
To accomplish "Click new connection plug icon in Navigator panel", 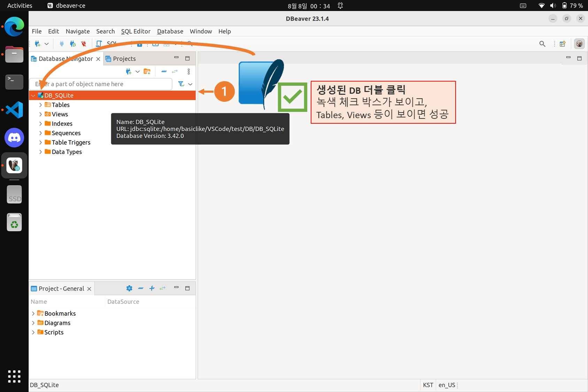I will pyautogui.click(x=129, y=71).
